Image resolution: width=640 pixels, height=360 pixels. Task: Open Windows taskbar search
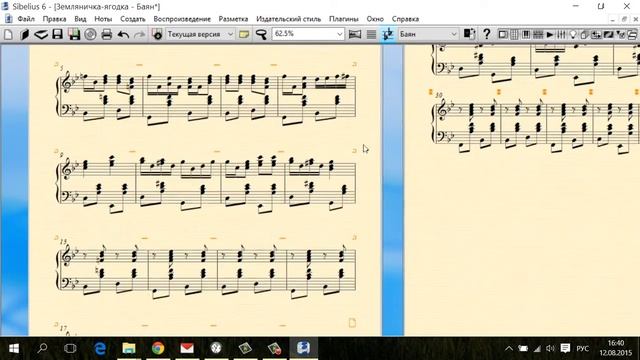coord(42,348)
